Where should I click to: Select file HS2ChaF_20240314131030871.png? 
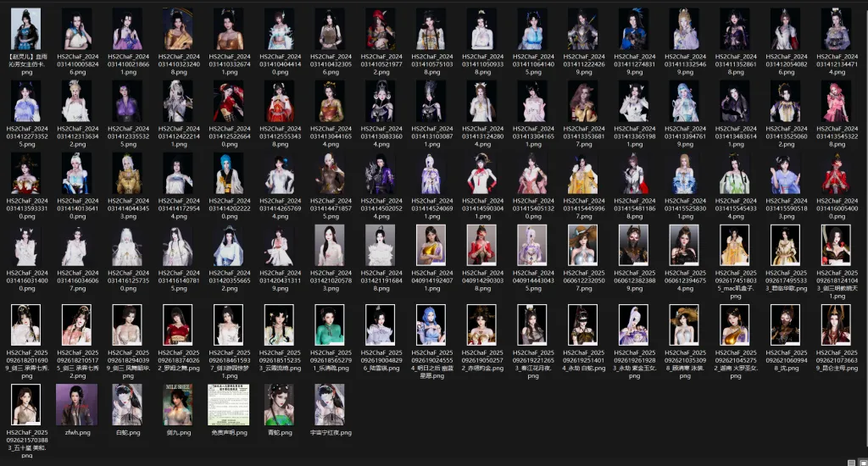point(431,102)
